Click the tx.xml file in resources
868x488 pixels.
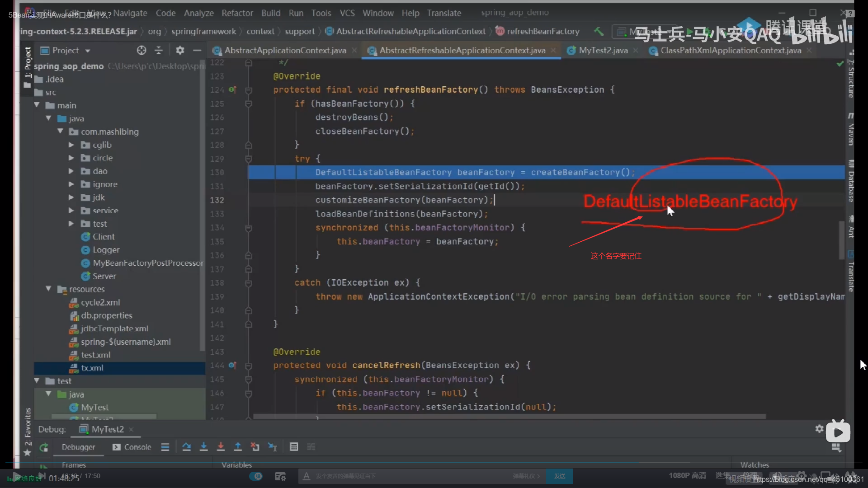[x=92, y=368]
